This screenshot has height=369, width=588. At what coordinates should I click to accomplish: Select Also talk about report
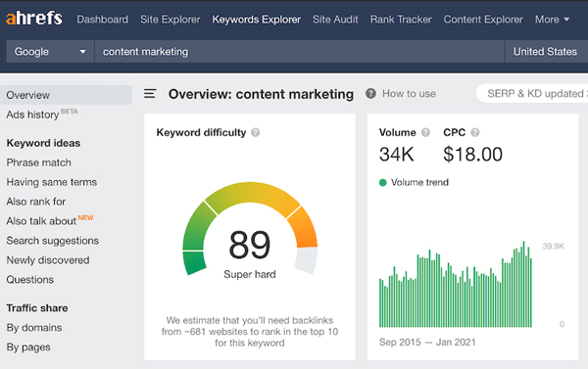[x=41, y=221]
